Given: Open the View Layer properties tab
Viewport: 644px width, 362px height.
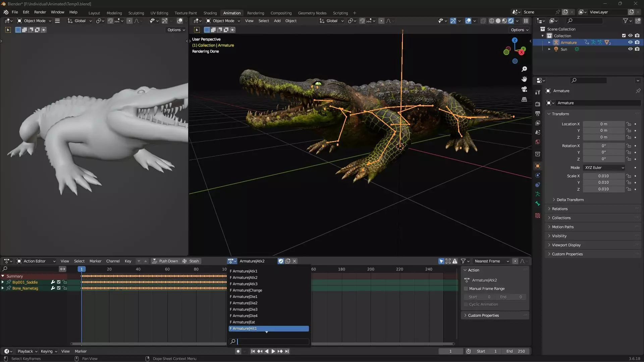Looking at the screenshot, I should coord(538,123).
